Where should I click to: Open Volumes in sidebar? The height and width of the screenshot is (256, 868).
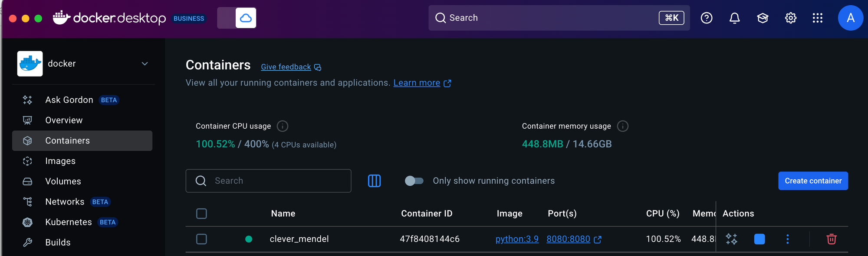[x=82, y=181]
